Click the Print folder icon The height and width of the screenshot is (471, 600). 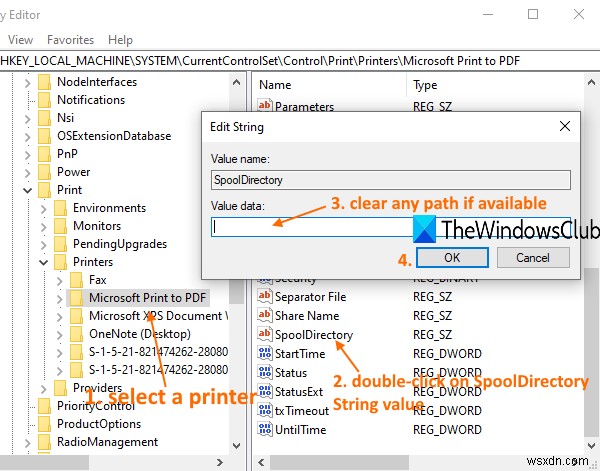click(x=44, y=190)
